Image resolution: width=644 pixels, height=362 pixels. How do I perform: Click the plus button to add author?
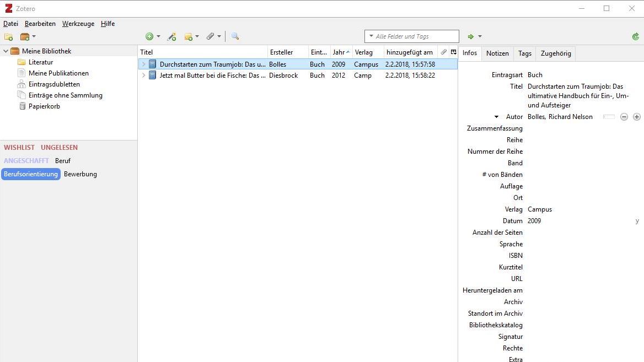pyautogui.click(x=637, y=117)
